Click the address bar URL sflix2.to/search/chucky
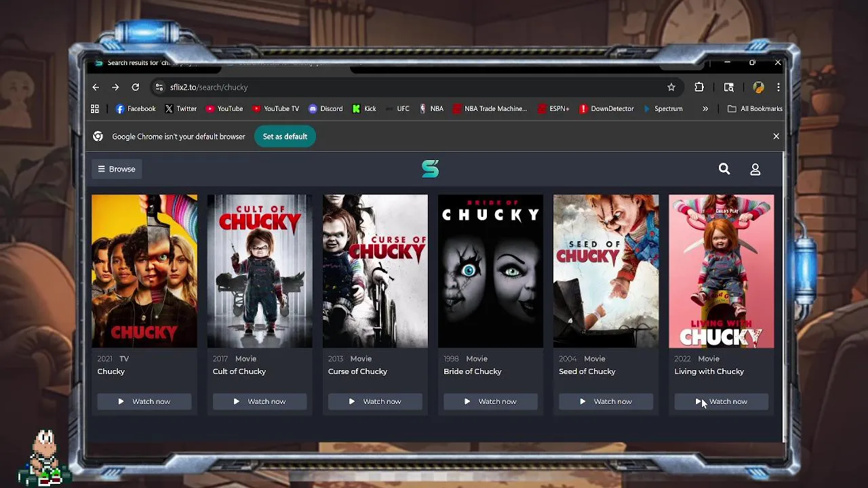The height and width of the screenshot is (488, 868). [209, 87]
